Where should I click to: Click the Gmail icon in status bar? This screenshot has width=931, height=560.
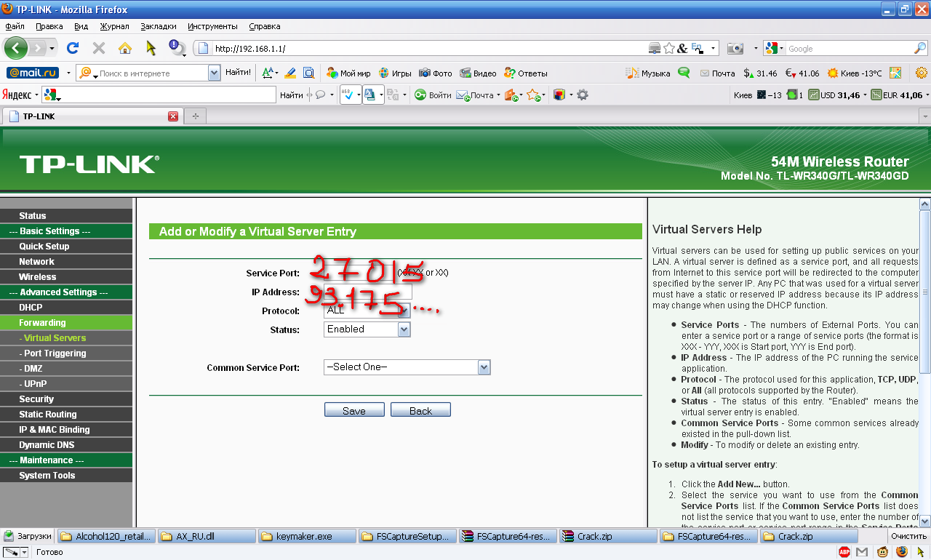click(862, 553)
